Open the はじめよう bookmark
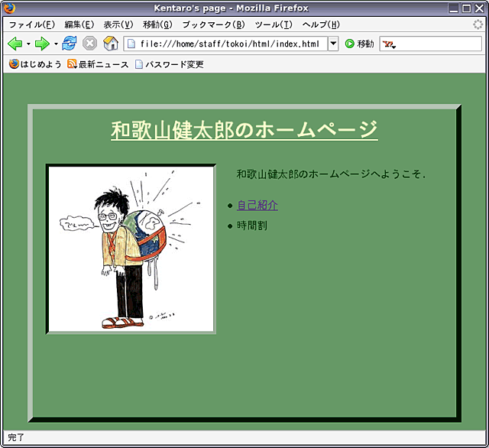The width and height of the screenshot is (489, 448). point(35,64)
